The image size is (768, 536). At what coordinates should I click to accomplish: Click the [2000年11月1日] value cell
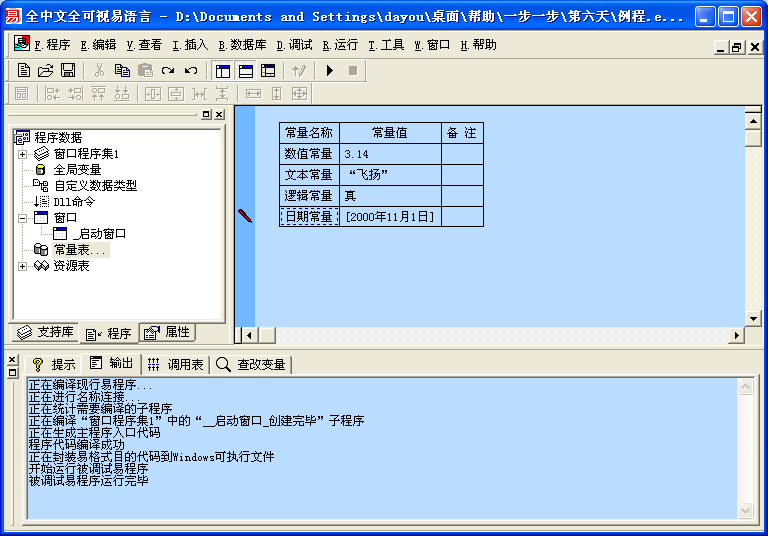[x=390, y=217]
